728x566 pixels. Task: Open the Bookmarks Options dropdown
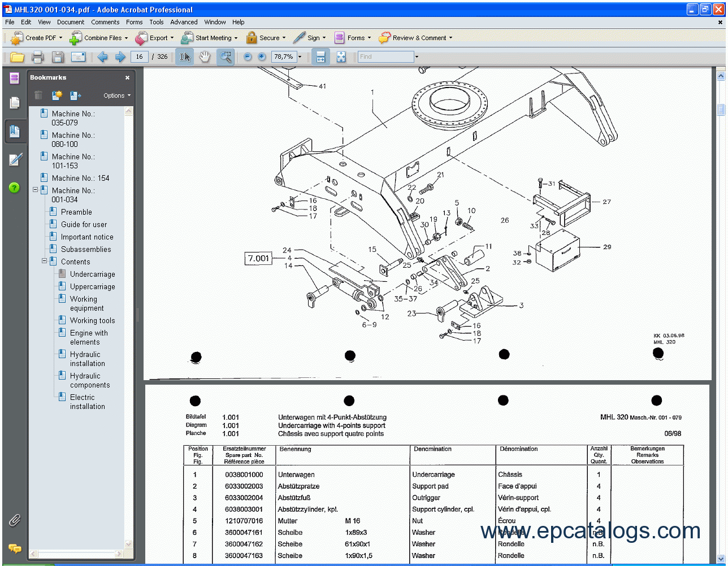coord(117,95)
